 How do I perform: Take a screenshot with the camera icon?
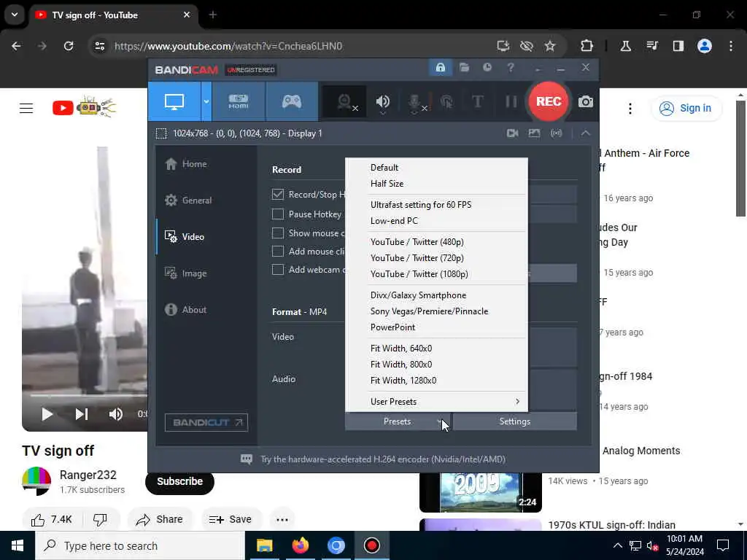[586, 101]
